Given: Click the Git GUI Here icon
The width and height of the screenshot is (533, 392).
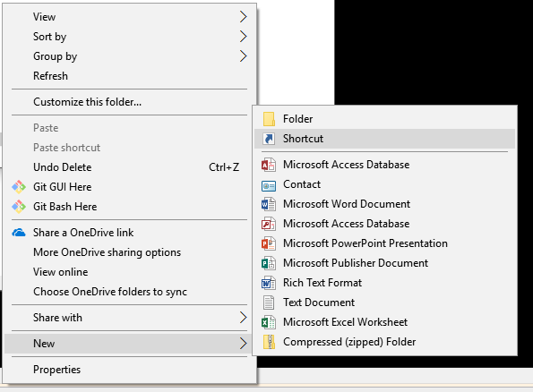Looking at the screenshot, I should (x=19, y=187).
